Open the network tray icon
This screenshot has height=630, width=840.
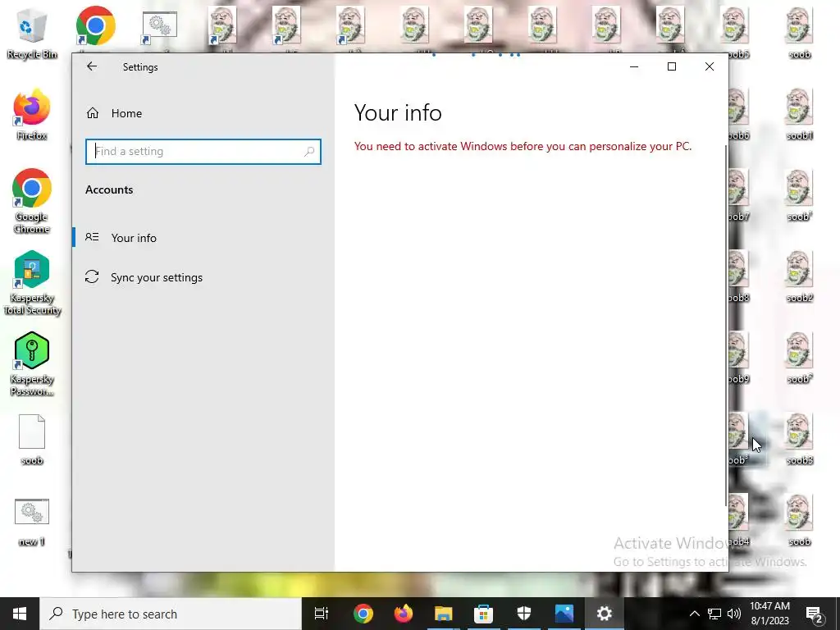(714, 614)
